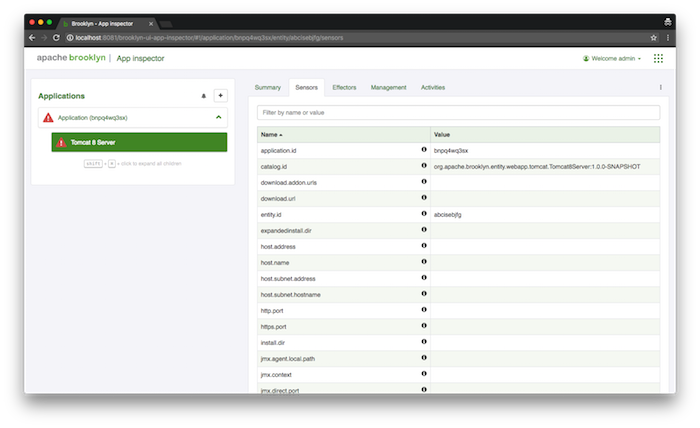Open info icon for http.port sensor

(x=424, y=311)
